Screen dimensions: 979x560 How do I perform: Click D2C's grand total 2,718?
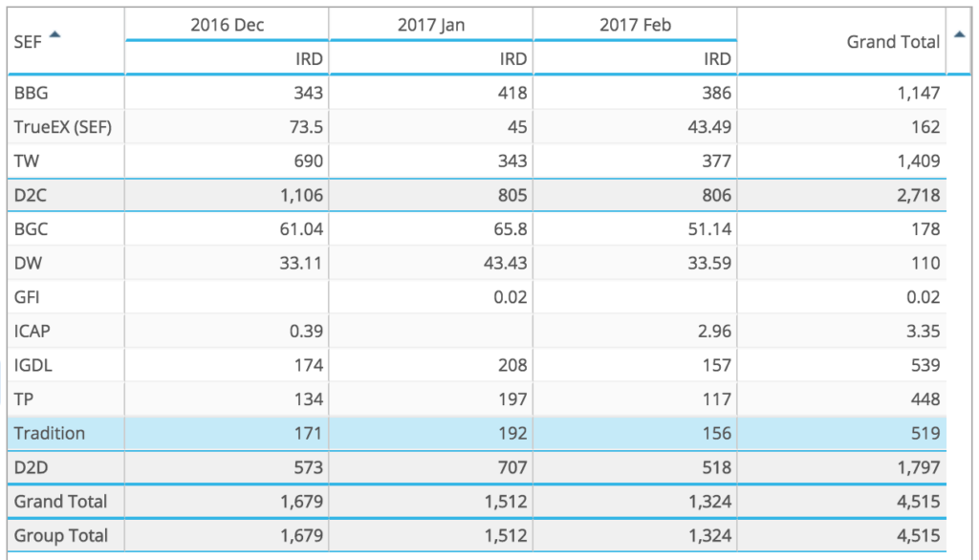pyautogui.click(x=919, y=195)
